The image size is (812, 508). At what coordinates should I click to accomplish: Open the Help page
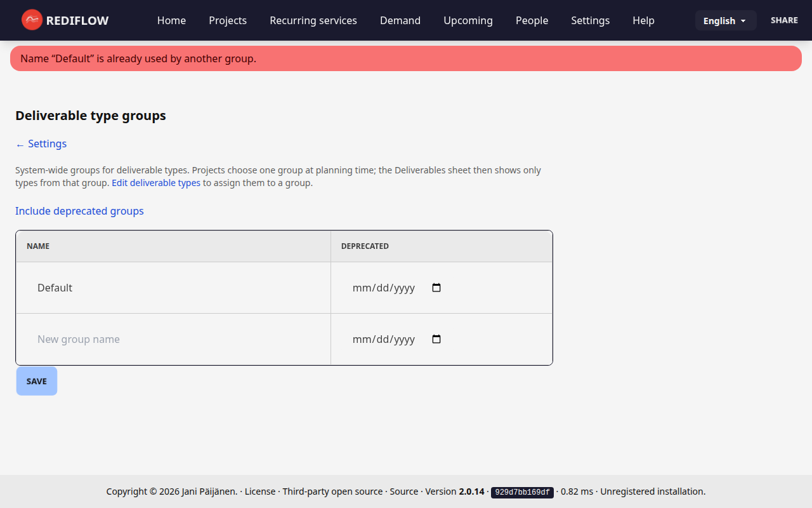pyautogui.click(x=643, y=20)
